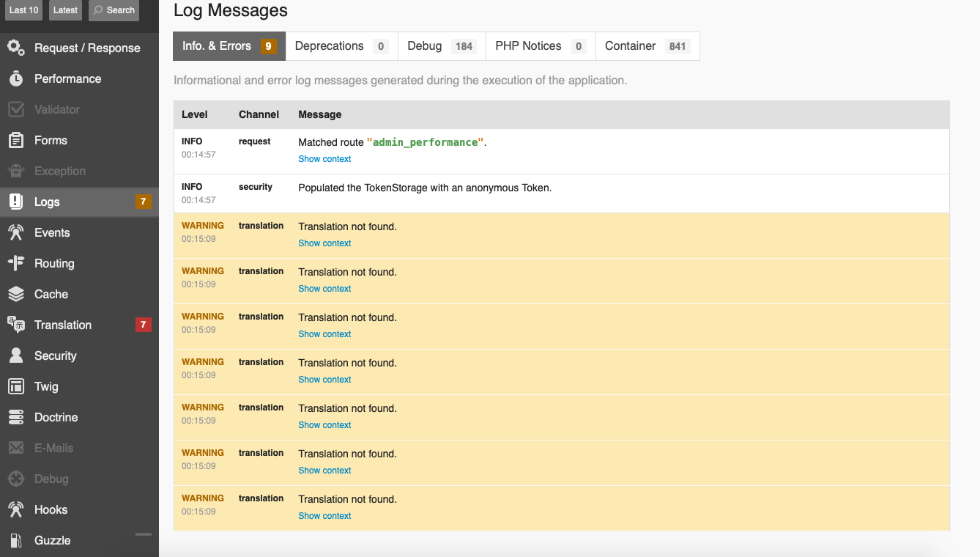Viewport: 980px width, 557px height.
Task: Click the E-Mails envelope icon
Action: (x=16, y=448)
